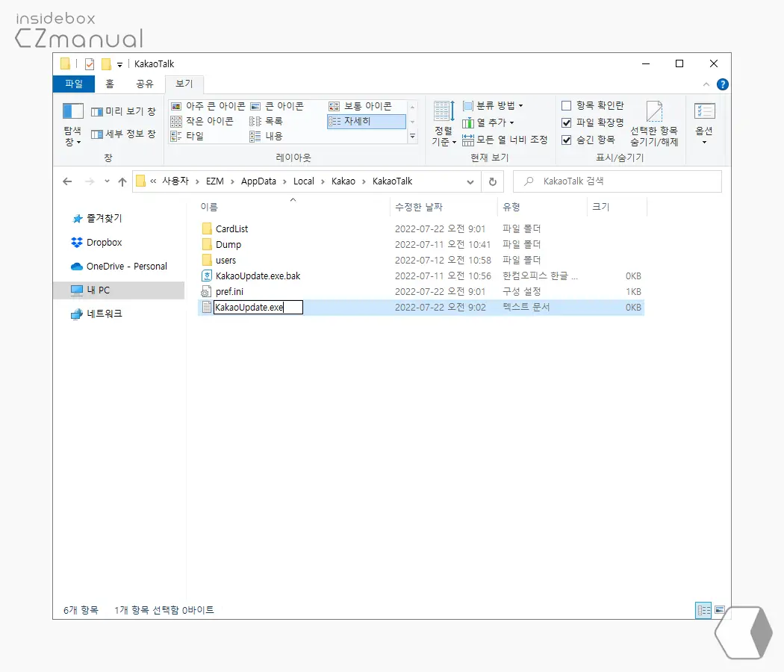Enable 항목 확인란 checkbox
The image size is (784, 672).
567,105
